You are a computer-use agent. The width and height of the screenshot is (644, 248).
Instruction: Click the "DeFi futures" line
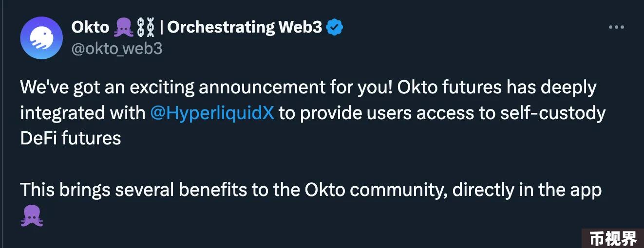pyautogui.click(x=71, y=138)
